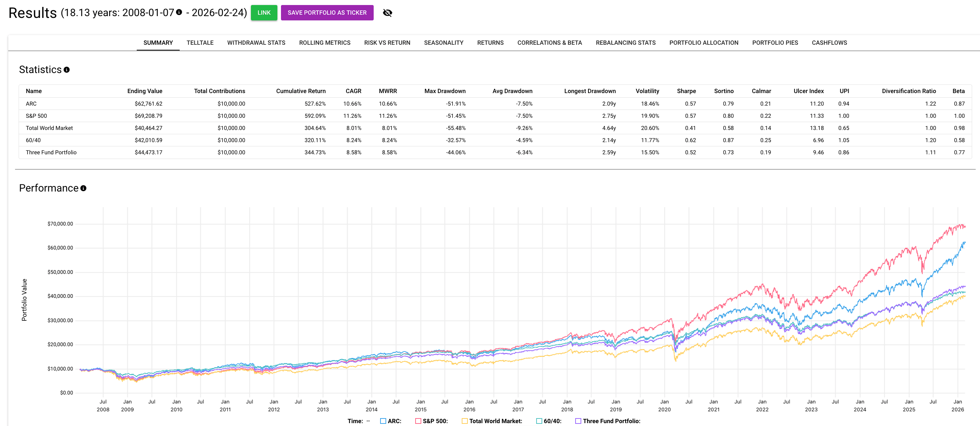Open the RISK VS RETURN tab
980x426 pixels.
pyautogui.click(x=387, y=43)
